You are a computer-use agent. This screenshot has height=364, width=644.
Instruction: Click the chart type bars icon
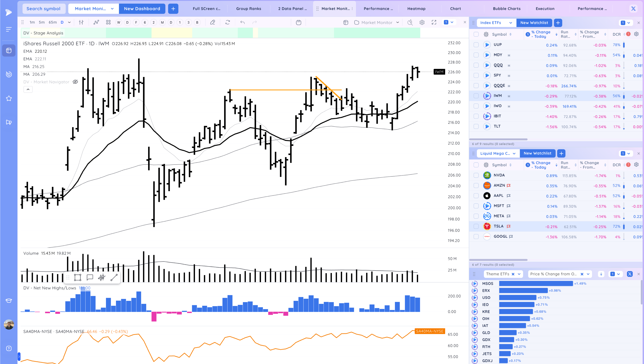pyautogui.click(x=81, y=23)
